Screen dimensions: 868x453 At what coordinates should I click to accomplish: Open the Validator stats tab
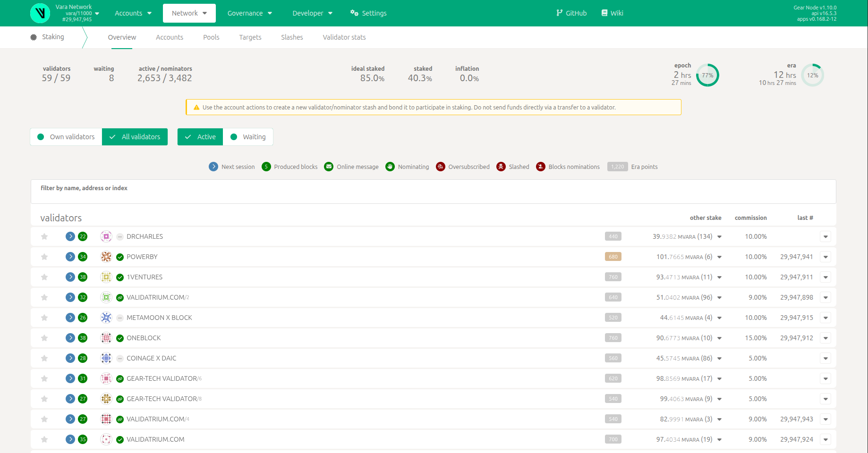pyautogui.click(x=344, y=37)
